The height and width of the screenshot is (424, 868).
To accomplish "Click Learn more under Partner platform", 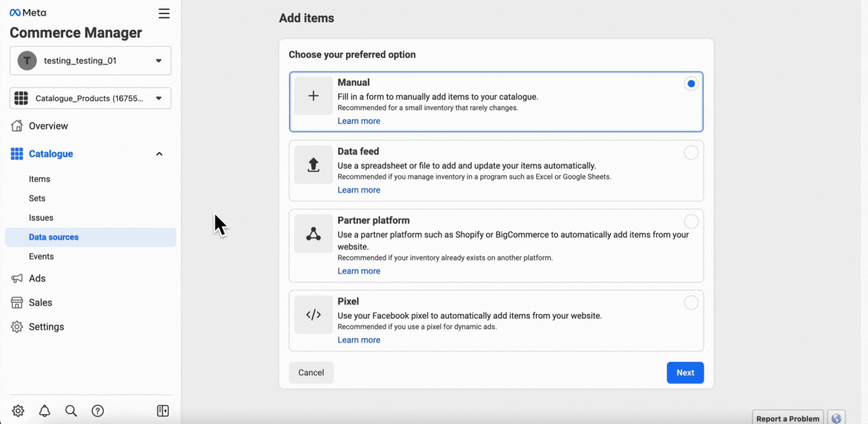I will pyautogui.click(x=359, y=271).
